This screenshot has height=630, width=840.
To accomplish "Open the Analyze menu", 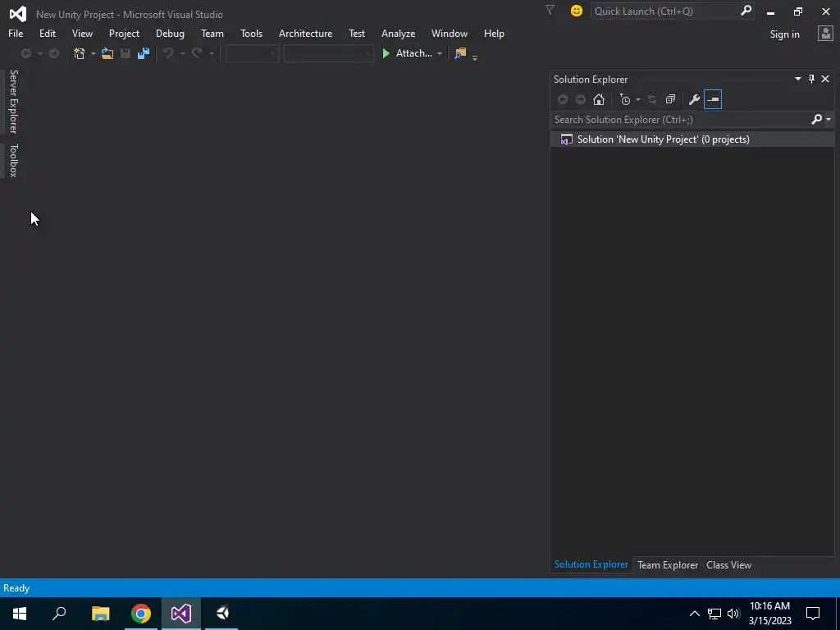I will [x=398, y=33].
